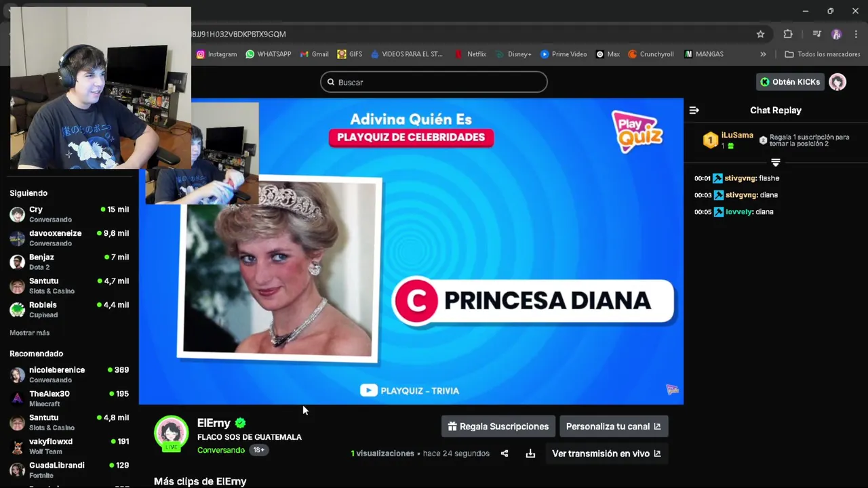This screenshot has width=868, height=488.
Task: Click Personaliza tu canal button
Action: 614,426
